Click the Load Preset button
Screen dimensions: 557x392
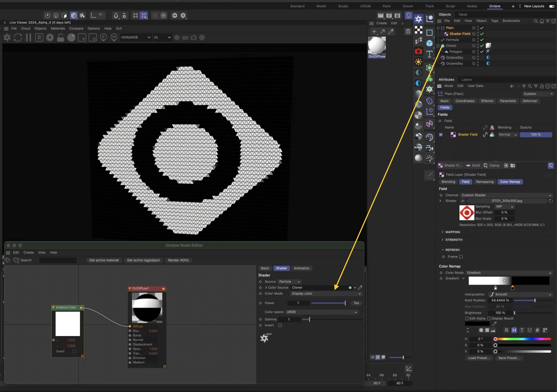(479, 358)
